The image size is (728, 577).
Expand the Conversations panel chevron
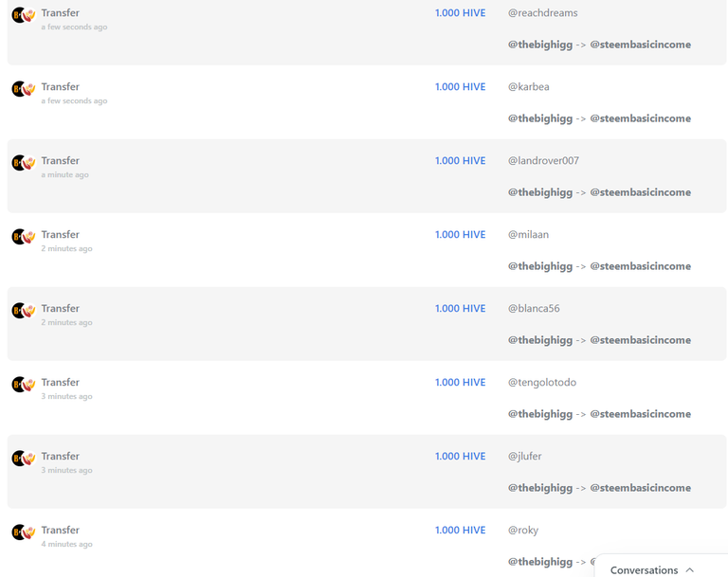pyautogui.click(x=690, y=570)
